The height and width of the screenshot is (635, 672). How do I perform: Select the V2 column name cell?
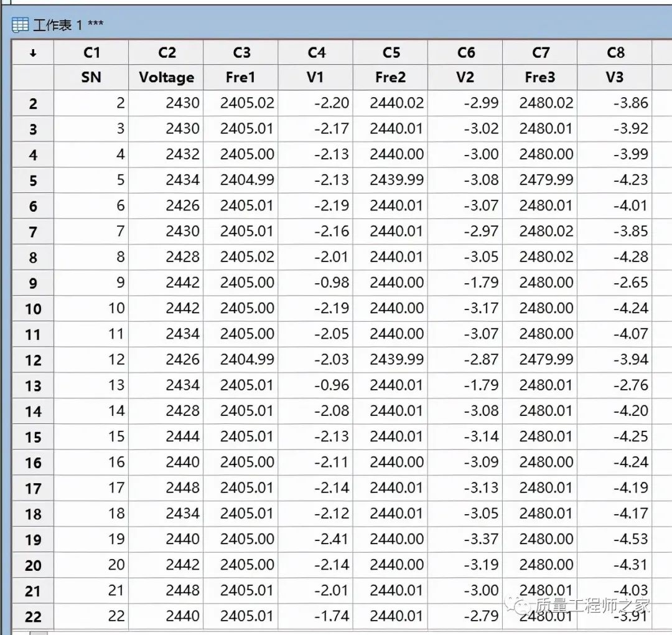pyautogui.click(x=465, y=78)
